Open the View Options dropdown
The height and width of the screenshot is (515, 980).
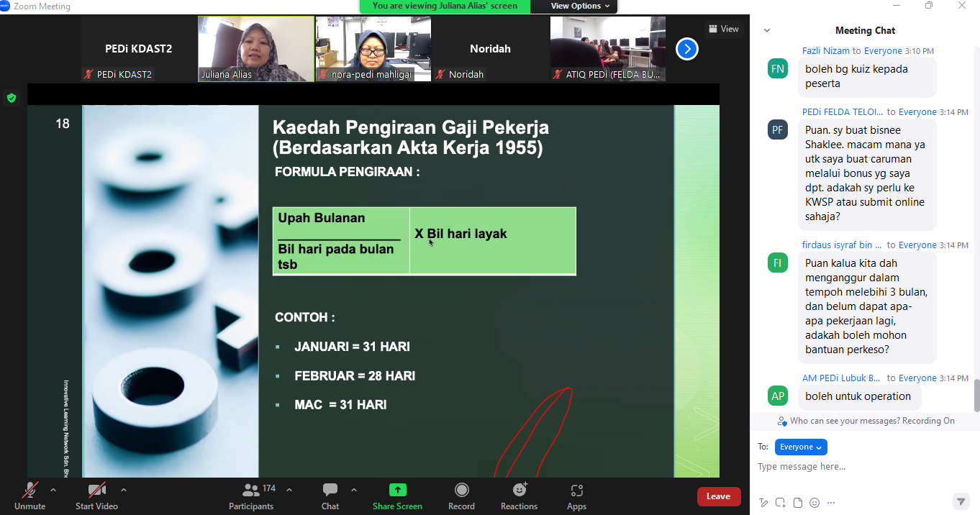(580, 6)
